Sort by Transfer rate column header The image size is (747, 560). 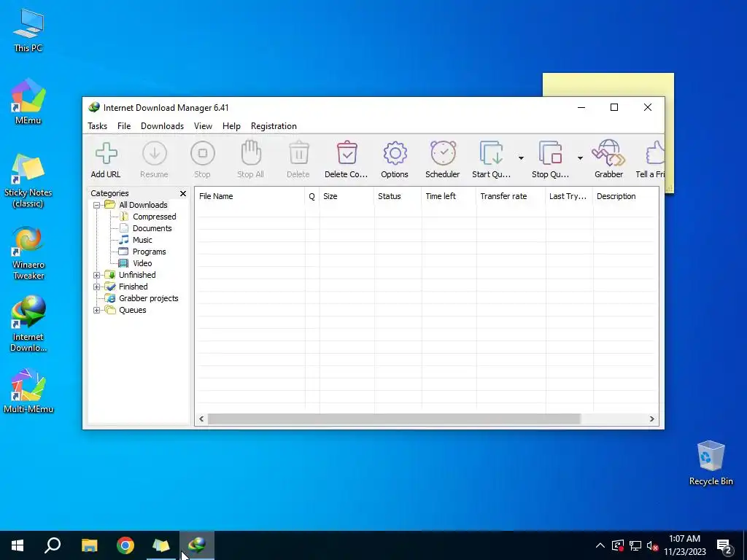click(511, 196)
